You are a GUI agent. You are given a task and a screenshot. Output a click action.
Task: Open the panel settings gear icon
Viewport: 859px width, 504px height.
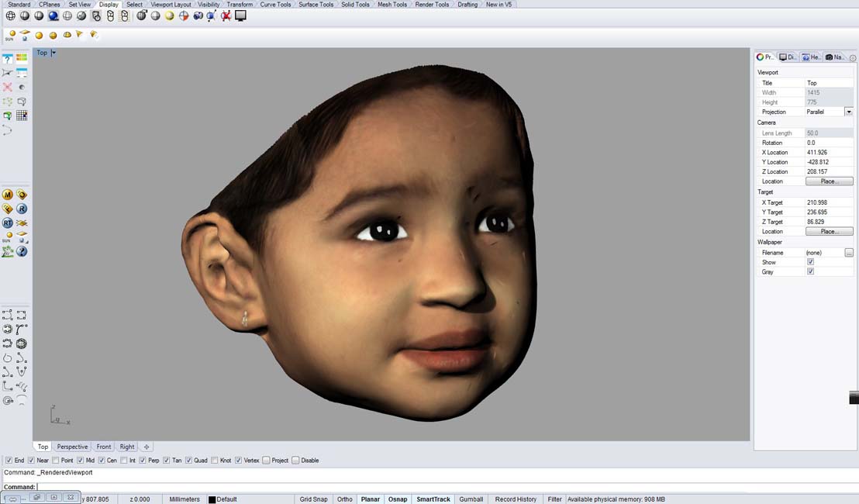(853, 58)
